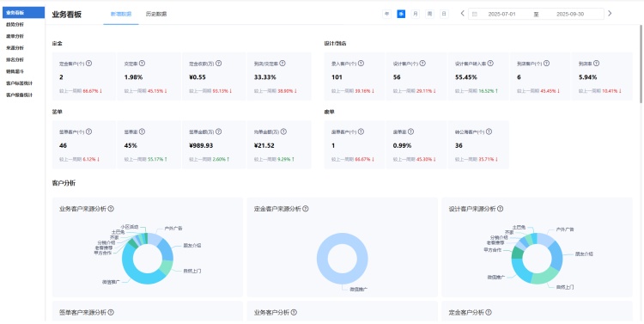
Task: Click 朋友介绍 segment in 设计客户来源分析 donut
Action: click(x=558, y=255)
